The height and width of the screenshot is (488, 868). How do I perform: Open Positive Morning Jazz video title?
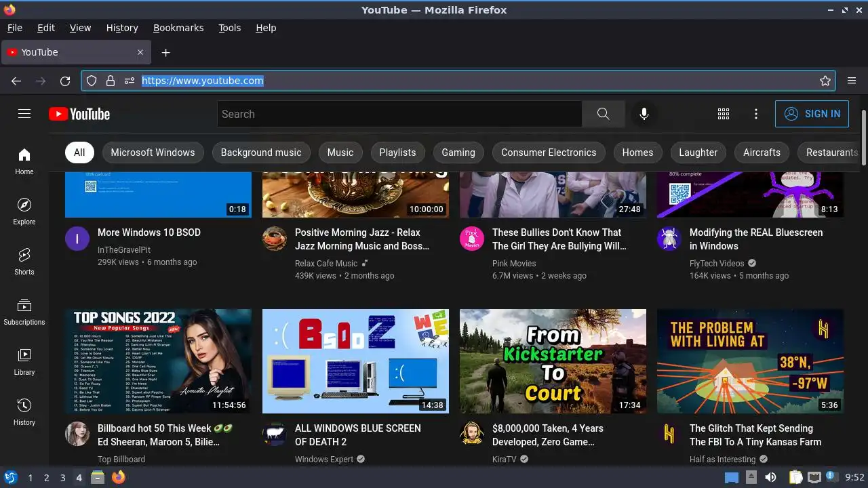click(x=362, y=239)
